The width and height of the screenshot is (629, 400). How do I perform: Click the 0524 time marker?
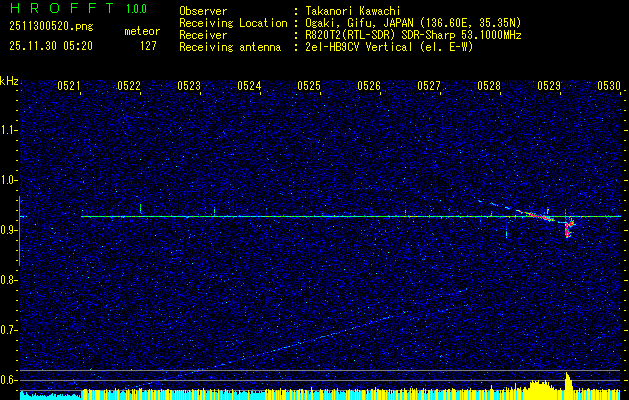[249, 86]
